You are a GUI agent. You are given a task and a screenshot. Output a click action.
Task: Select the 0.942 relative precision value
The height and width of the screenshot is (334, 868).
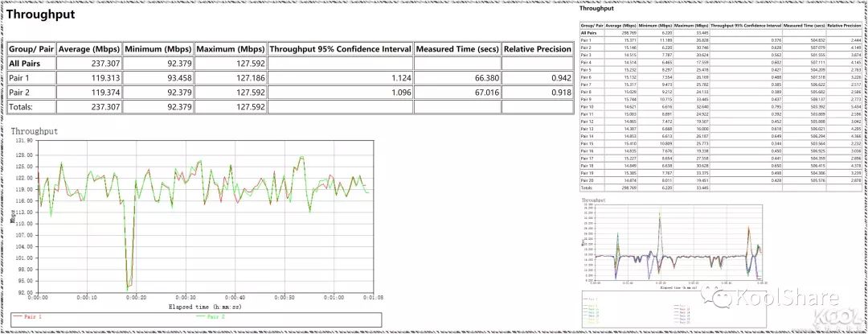pos(561,78)
